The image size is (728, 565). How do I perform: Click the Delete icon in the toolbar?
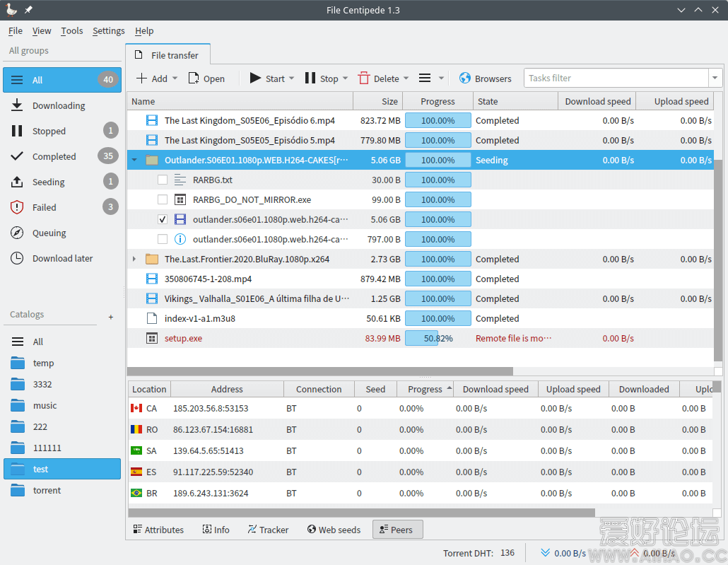(x=365, y=78)
